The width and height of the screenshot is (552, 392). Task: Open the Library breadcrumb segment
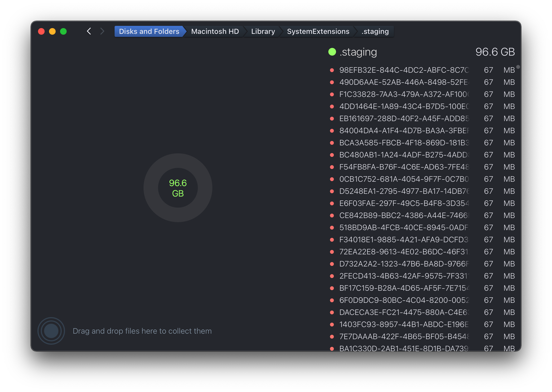(x=263, y=31)
